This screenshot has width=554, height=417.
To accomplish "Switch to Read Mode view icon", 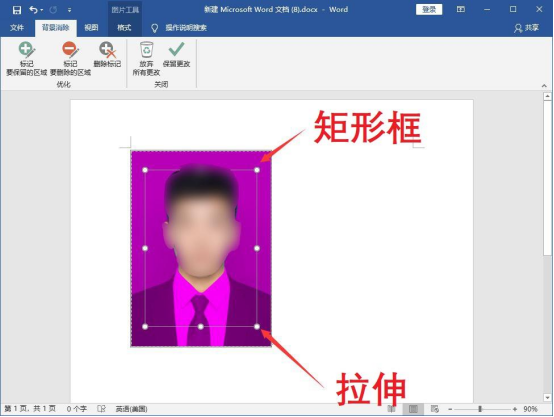I will pos(391,409).
